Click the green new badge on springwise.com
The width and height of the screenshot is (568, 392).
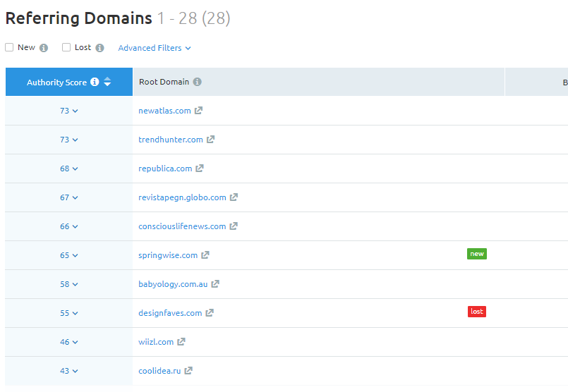coord(477,254)
